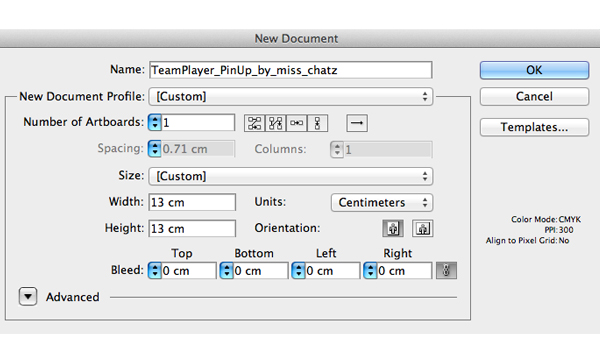The width and height of the screenshot is (600, 361).
Task: Select Arrange by Row artboard icon
Action: pyautogui.click(x=297, y=123)
